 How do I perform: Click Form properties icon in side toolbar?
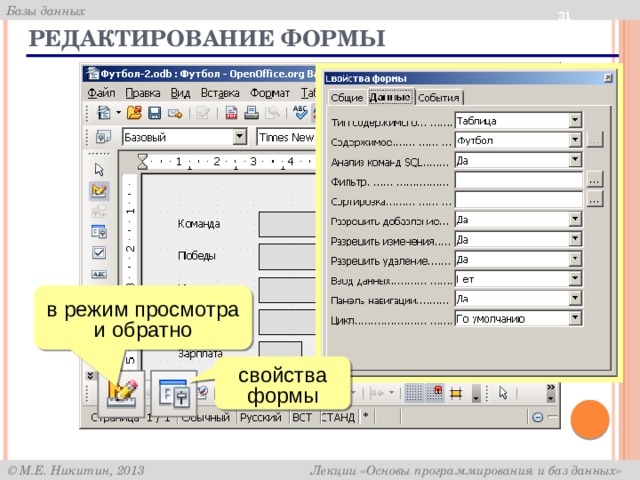99,232
